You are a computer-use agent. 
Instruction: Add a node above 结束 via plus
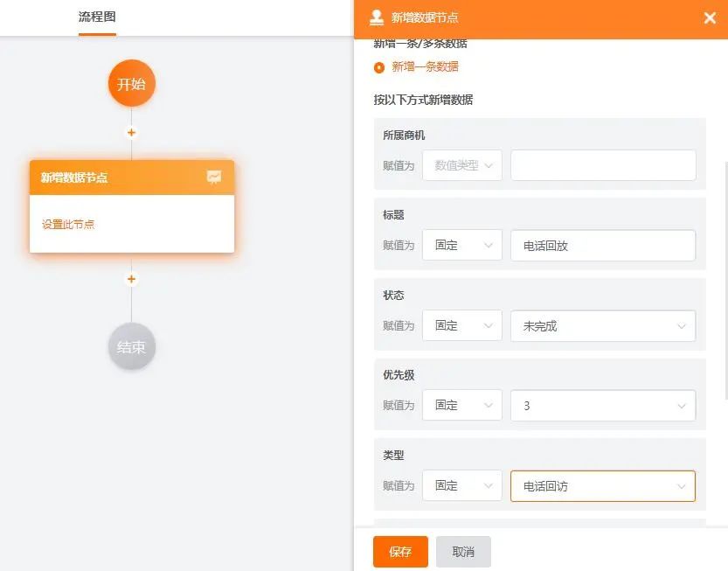[131, 279]
